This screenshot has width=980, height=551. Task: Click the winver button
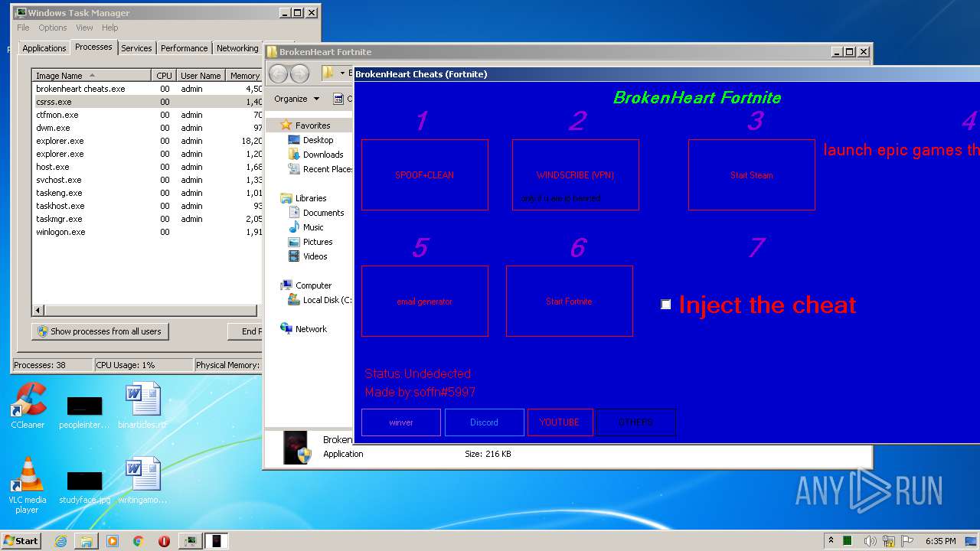[401, 422]
